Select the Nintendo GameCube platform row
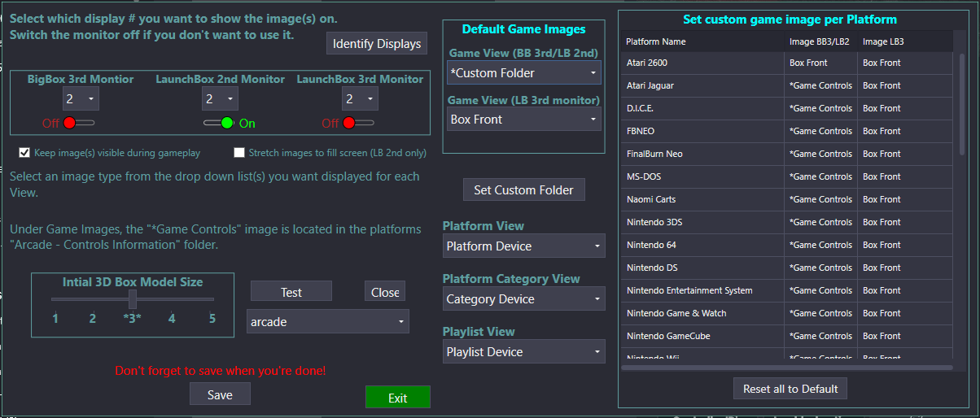The width and height of the screenshot is (980, 418). (x=787, y=336)
